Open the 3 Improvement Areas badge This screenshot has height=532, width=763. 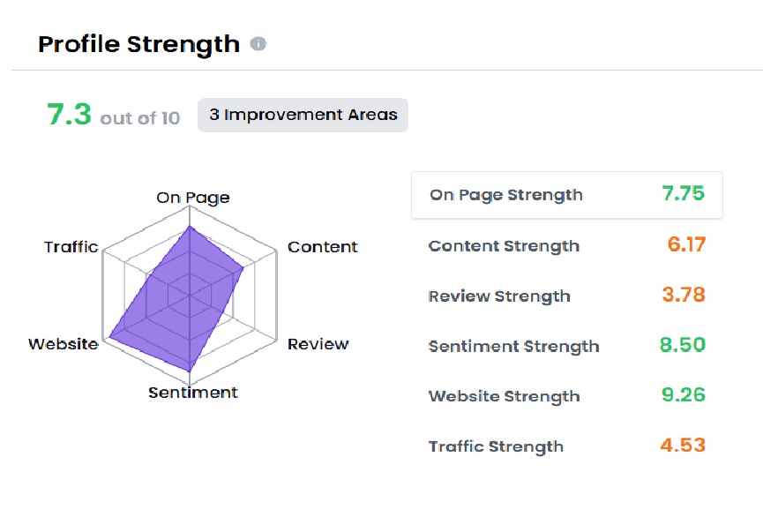[303, 115]
